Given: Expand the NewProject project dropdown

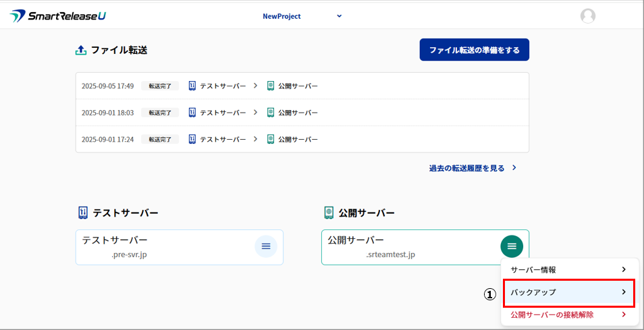Looking at the screenshot, I should click(x=340, y=16).
